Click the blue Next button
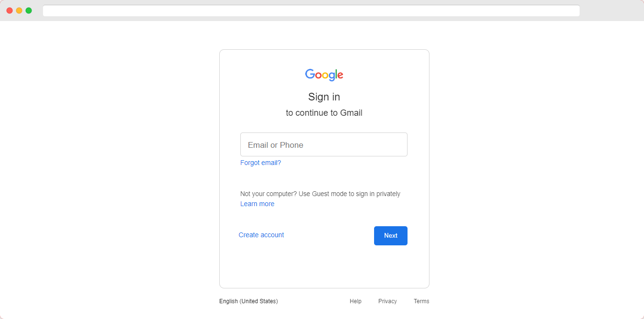The width and height of the screenshot is (644, 319). (391, 236)
